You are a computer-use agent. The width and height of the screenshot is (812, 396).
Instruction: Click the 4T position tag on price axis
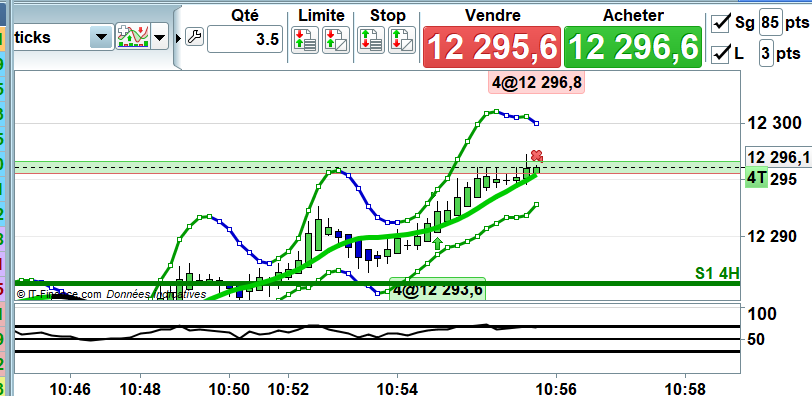(x=756, y=178)
